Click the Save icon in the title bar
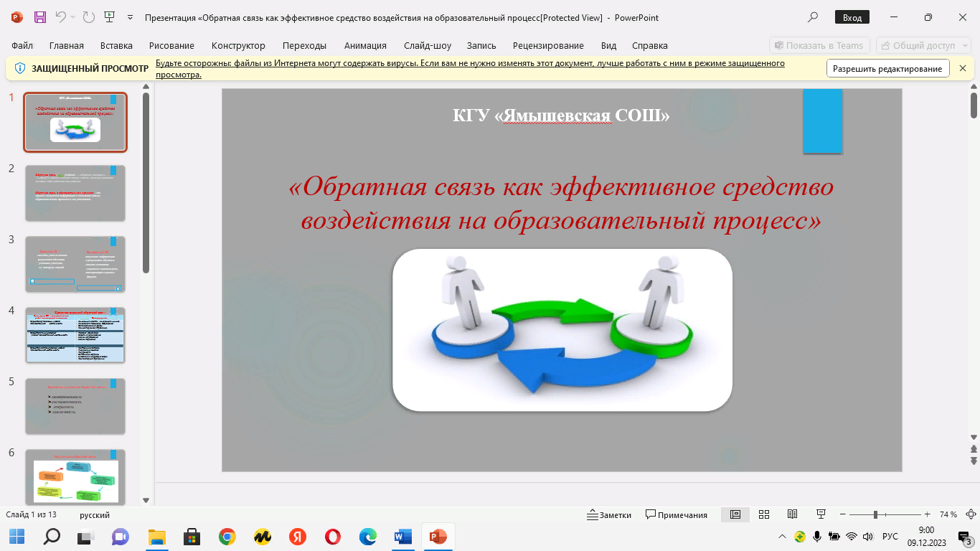Image resolution: width=980 pixels, height=551 pixels. 40,17
